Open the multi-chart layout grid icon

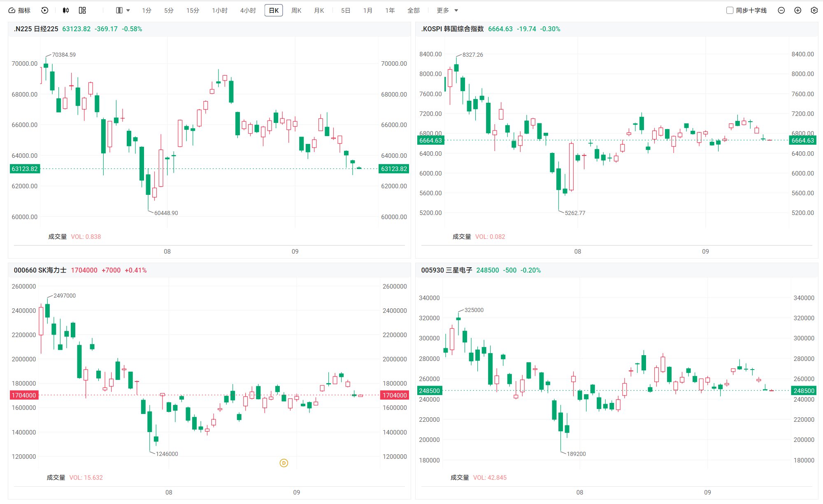[x=82, y=10]
